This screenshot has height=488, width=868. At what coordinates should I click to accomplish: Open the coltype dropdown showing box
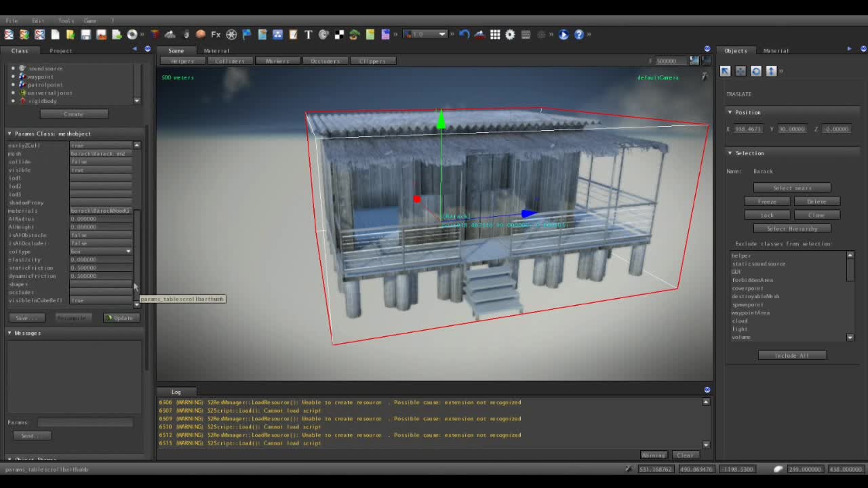pos(127,251)
